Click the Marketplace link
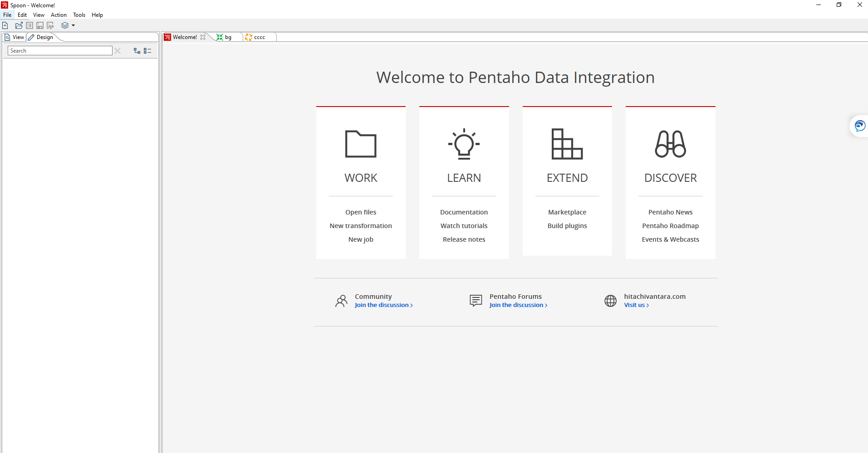The image size is (868, 453). click(567, 212)
